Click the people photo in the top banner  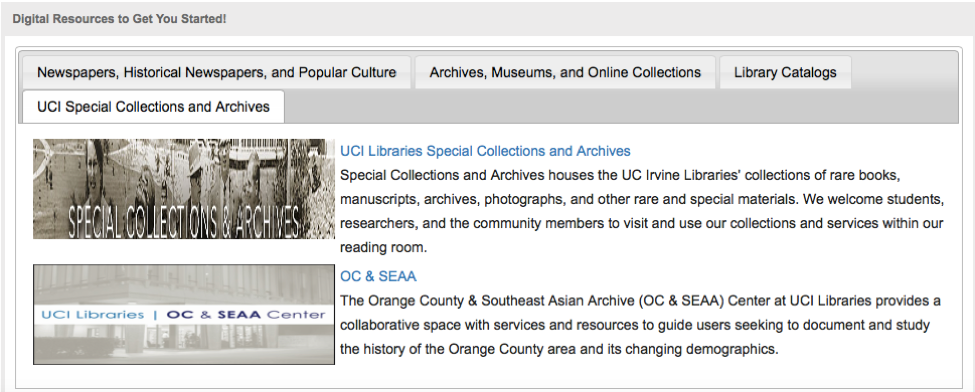tap(184, 168)
